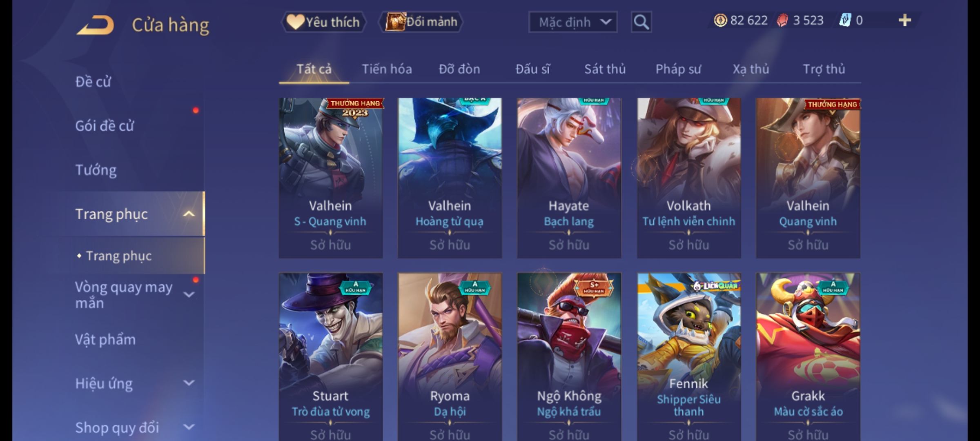Expand the Hiệu ứng sidebar section

189,383
